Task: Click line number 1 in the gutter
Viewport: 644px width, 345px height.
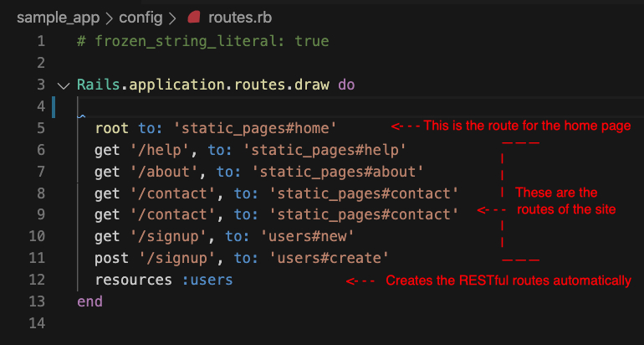Action: (x=38, y=41)
